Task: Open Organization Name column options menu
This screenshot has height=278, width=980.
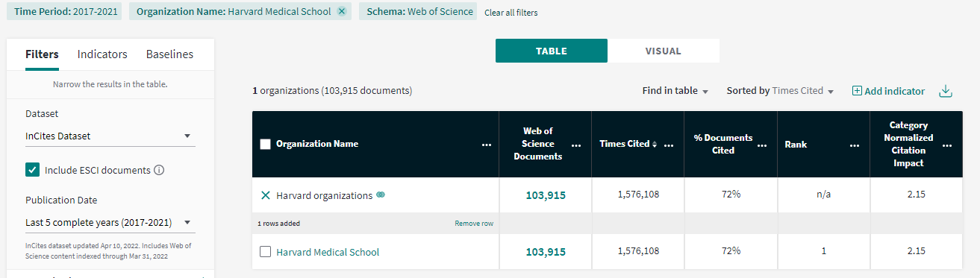Action: click(487, 145)
